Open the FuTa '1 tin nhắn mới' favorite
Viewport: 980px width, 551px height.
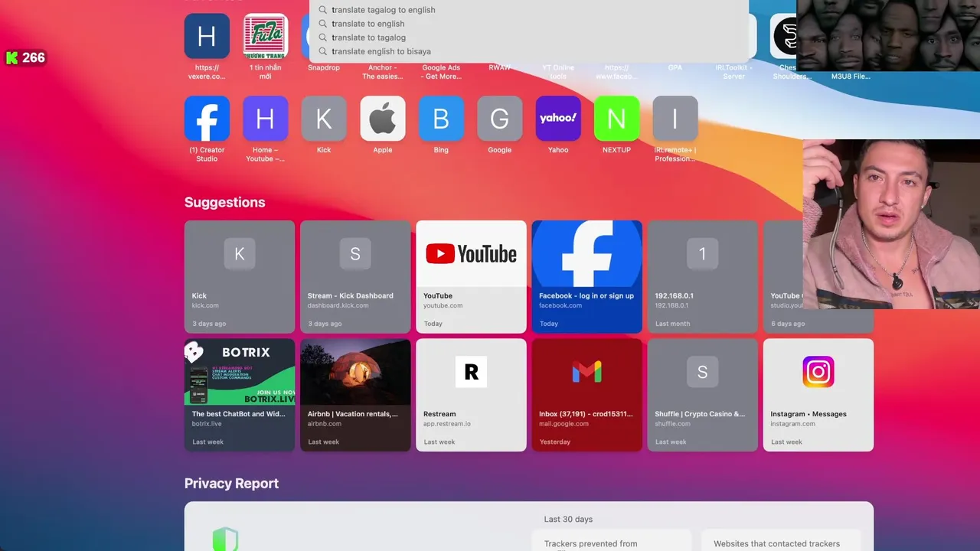click(x=265, y=36)
